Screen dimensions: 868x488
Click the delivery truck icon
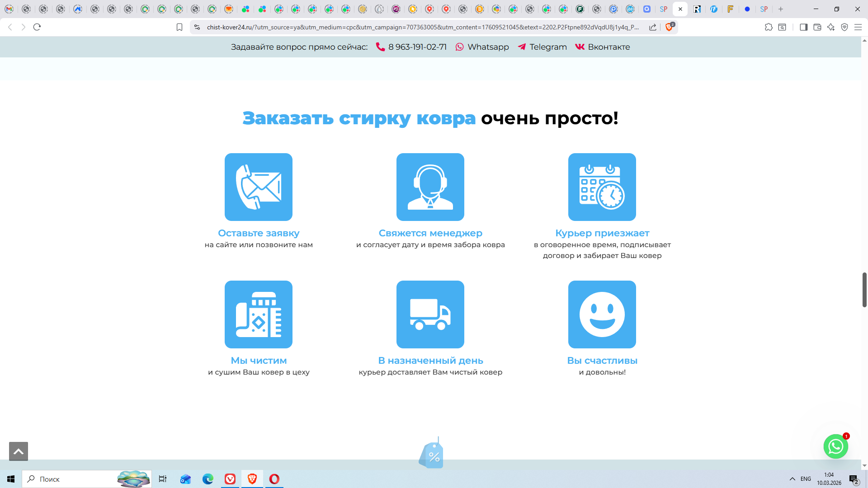pyautogui.click(x=430, y=314)
